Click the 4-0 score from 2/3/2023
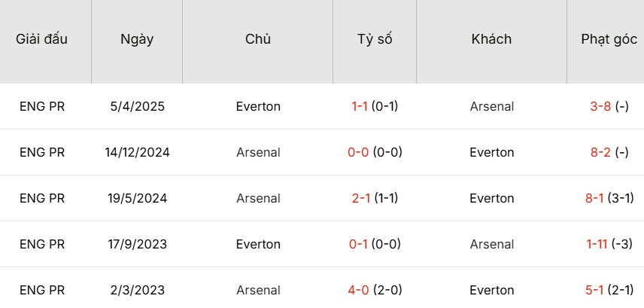The image size is (644, 308). click(x=357, y=290)
